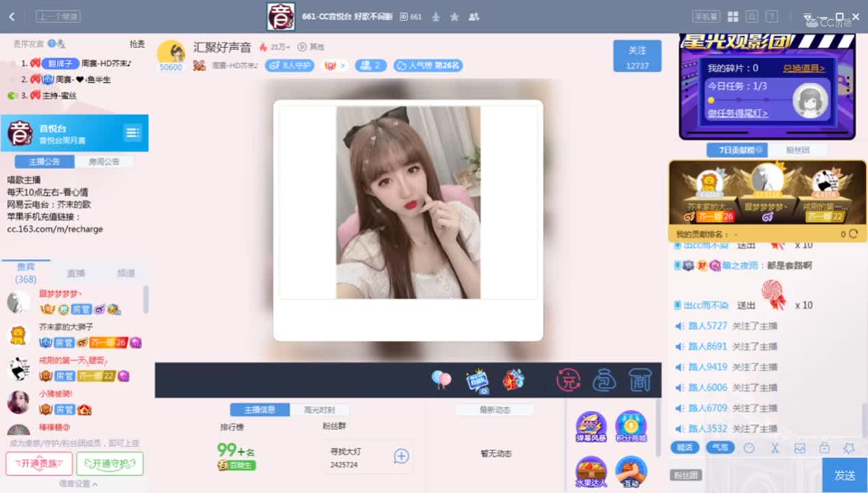The height and width of the screenshot is (493, 868).
Task: Open the 弹幕风暴 activity icon
Action: [x=591, y=427]
